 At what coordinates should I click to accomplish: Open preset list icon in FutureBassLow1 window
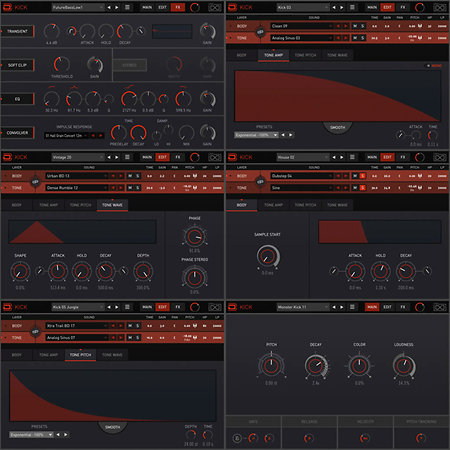coord(127,7)
